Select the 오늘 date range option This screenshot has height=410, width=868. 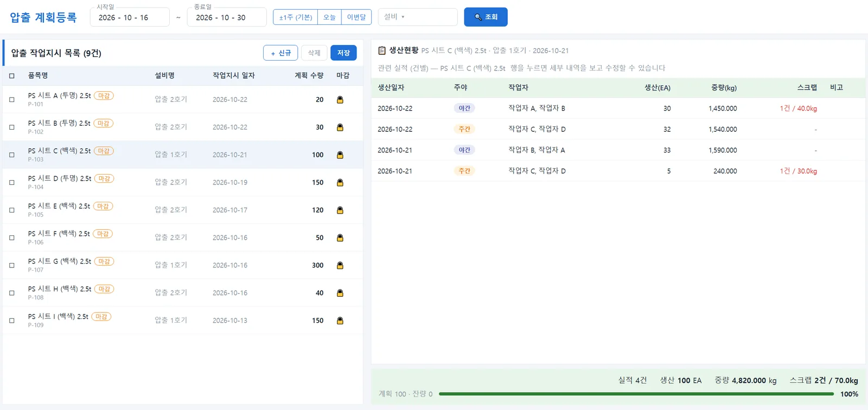point(329,17)
